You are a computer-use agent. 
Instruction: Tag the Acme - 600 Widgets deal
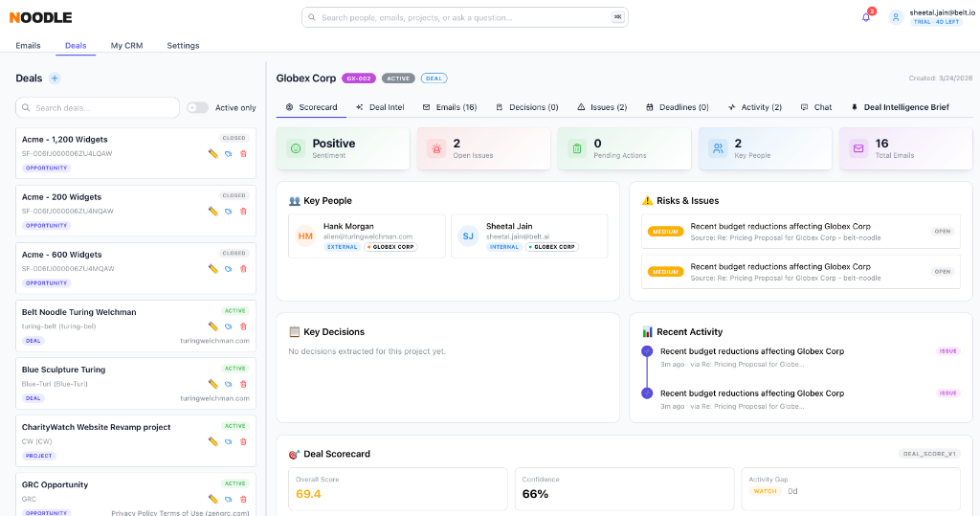(228, 269)
